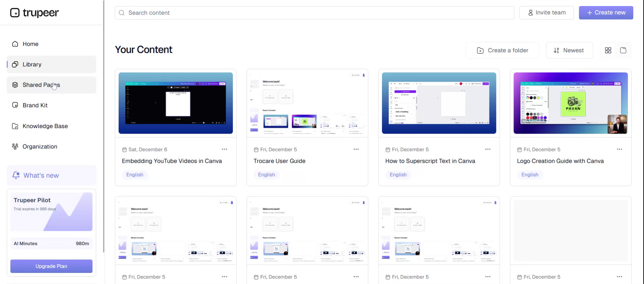
Task: Open Logo Creation Guide thumbnail
Action: tap(571, 103)
